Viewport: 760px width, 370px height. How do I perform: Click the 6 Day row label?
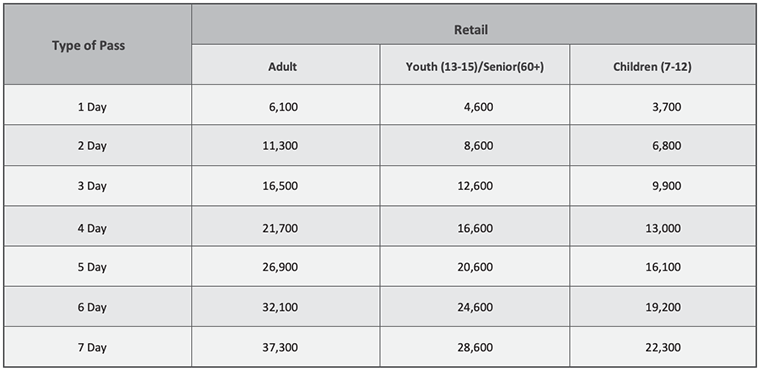97,306
